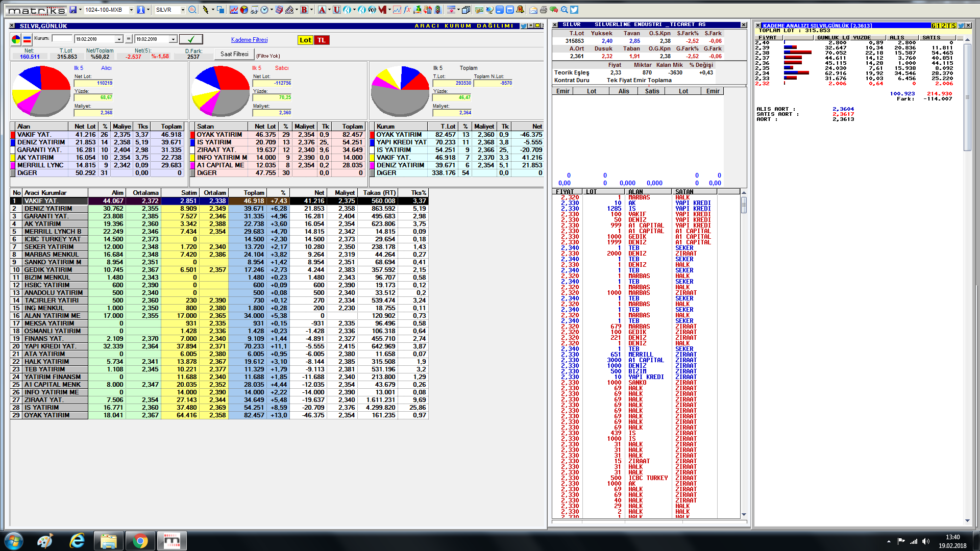Image resolution: width=980 pixels, height=551 pixels.
Task: Click the alarm bell icon
Action: click(x=520, y=10)
